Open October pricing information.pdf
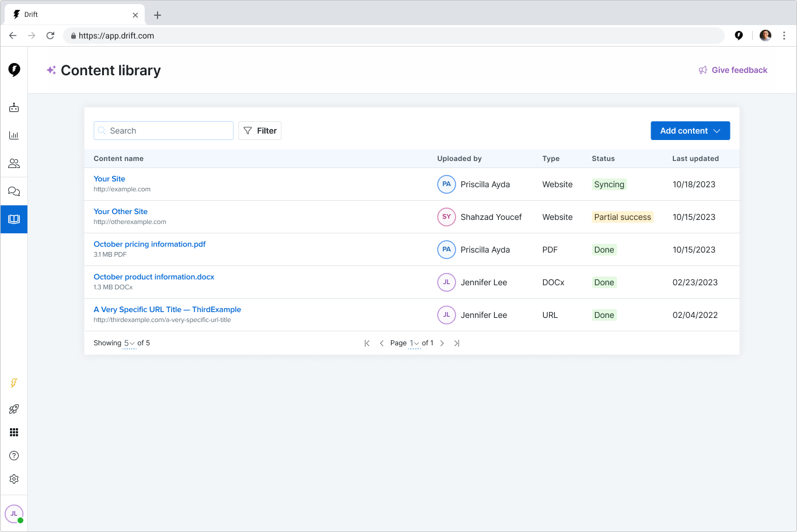797x532 pixels. click(149, 244)
